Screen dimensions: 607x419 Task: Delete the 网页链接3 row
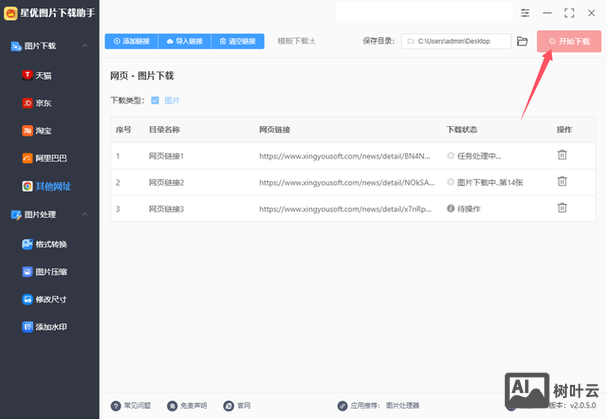point(562,208)
